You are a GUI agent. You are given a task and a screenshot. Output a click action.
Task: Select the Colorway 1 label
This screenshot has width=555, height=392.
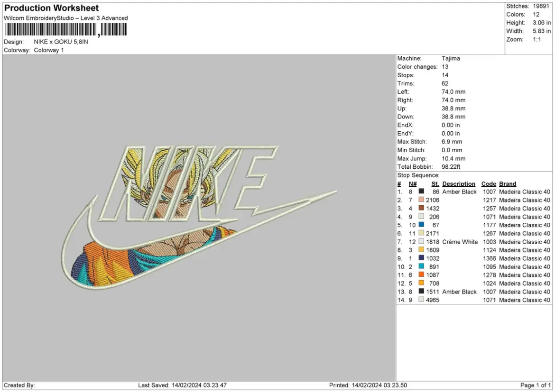[49, 50]
